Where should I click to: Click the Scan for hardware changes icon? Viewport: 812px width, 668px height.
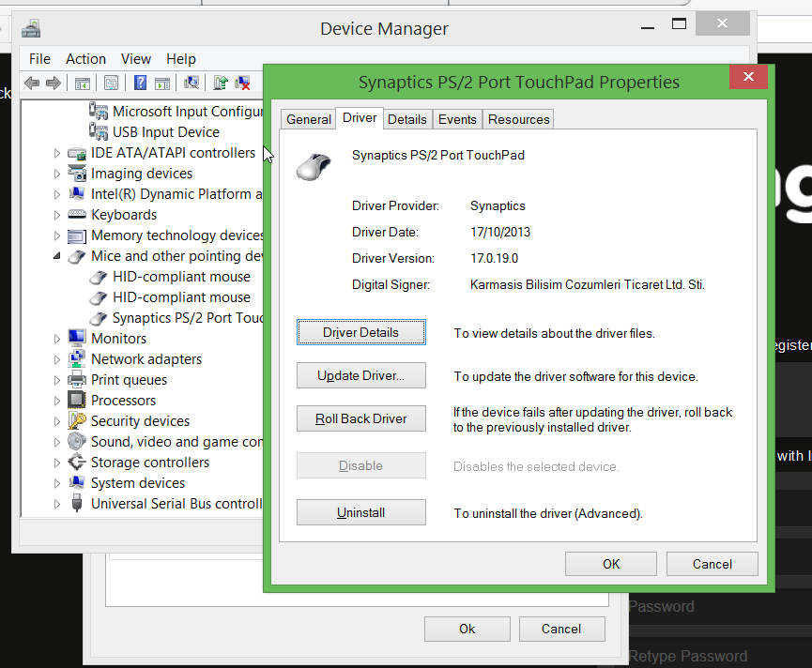point(192,83)
